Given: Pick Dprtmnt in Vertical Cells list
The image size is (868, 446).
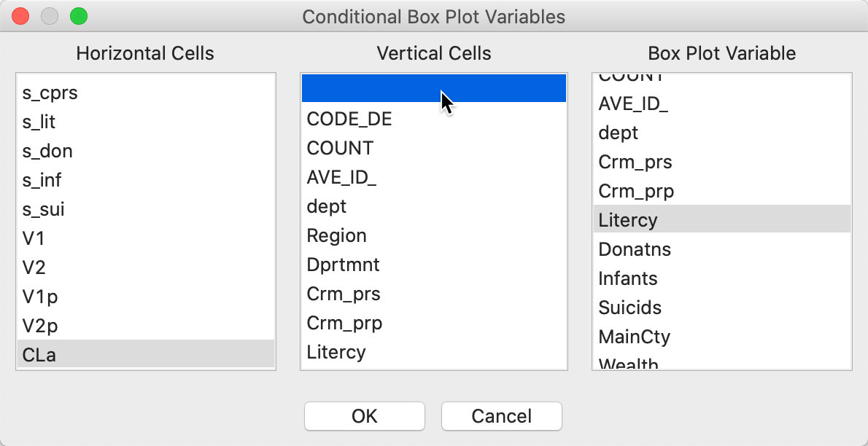Looking at the screenshot, I should [x=434, y=265].
